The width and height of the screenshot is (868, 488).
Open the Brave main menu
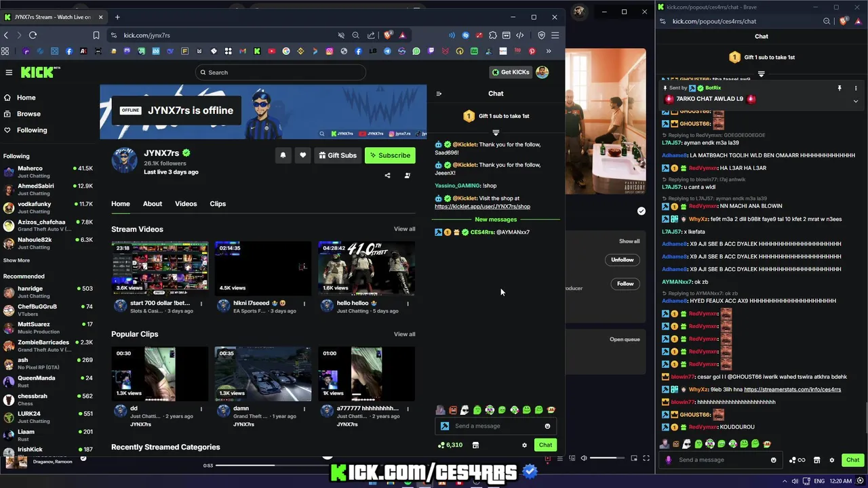[x=555, y=35]
